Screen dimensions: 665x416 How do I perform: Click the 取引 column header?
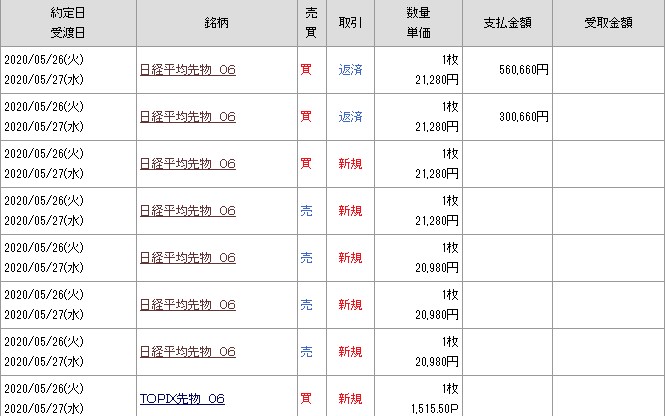[x=350, y=21]
